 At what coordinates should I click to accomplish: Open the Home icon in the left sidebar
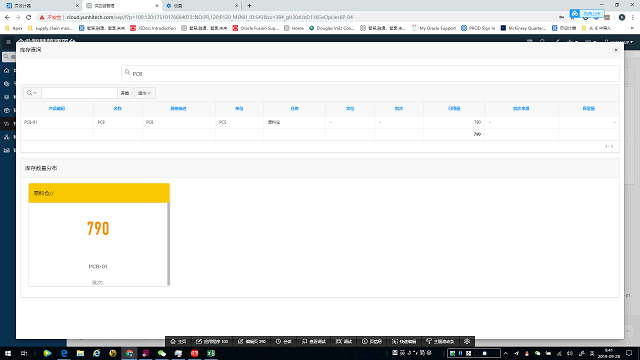click(7, 70)
